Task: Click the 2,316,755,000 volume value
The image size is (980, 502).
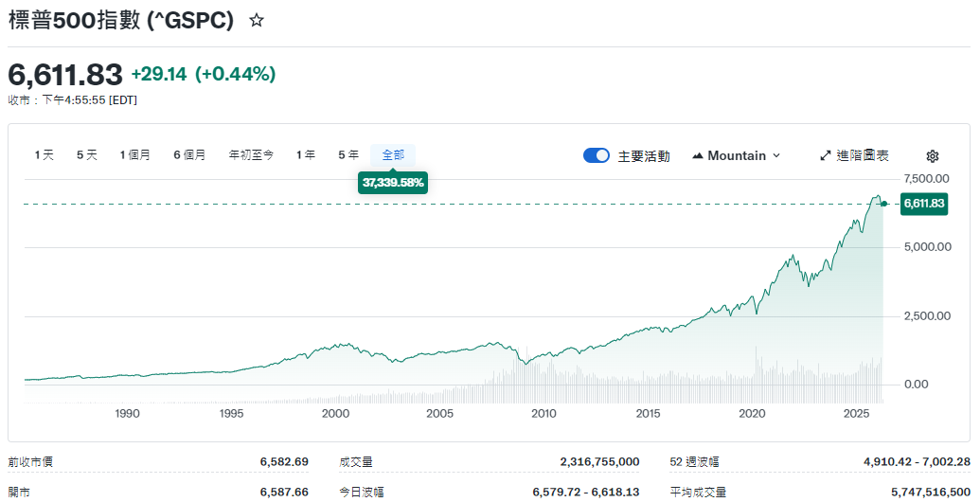Action: click(600, 462)
